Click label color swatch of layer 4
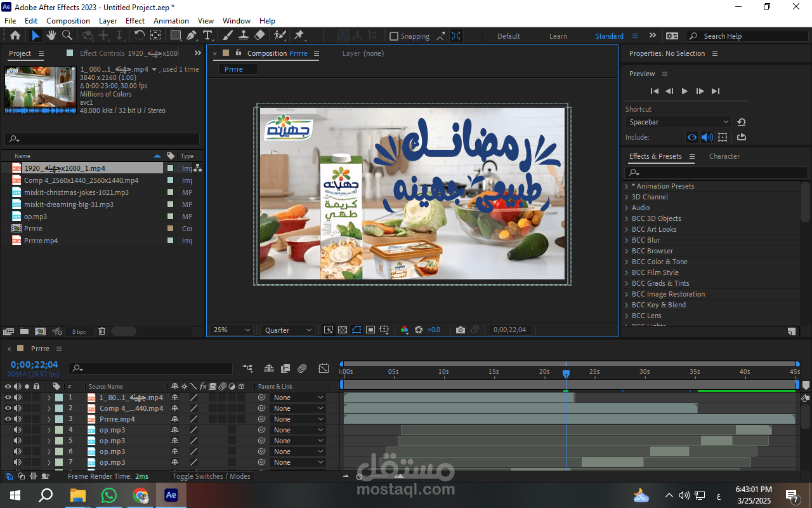 (x=59, y=430)
